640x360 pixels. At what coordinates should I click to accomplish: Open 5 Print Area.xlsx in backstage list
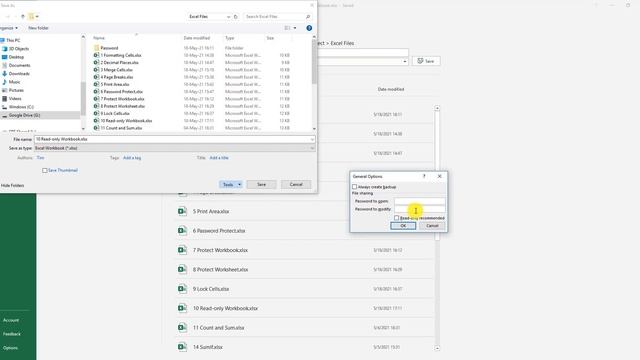click(x=211, y=211)
